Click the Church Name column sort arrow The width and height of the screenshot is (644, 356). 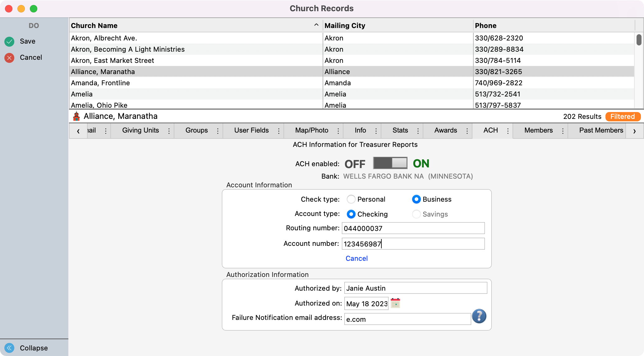click(316, 25)
